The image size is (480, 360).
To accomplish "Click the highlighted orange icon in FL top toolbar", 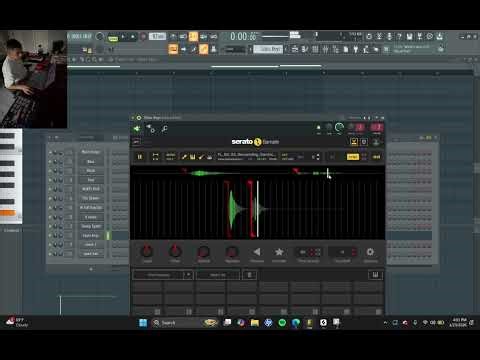I will pos(193,36).
